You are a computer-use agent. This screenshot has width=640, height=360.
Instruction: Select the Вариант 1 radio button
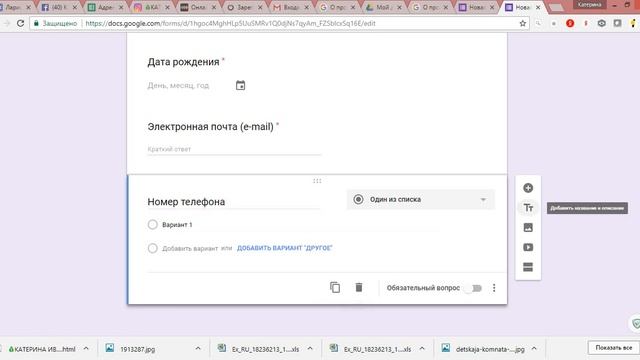[x=153, y=224]
